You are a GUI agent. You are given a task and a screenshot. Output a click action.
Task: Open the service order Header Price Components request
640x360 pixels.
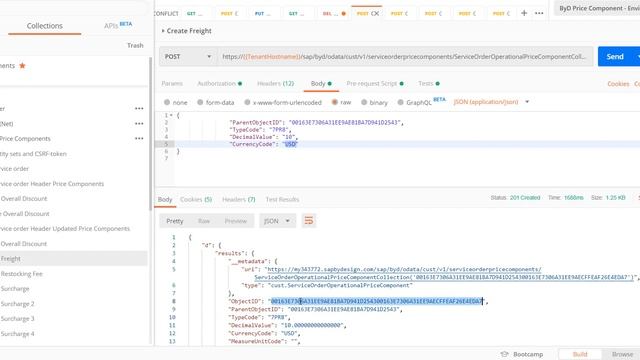pos(52,184)
